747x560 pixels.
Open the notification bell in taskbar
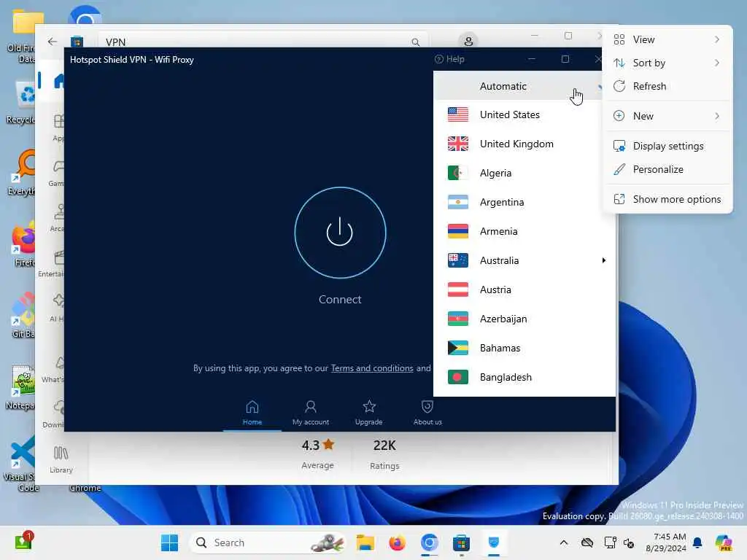(x=697, y=542)
